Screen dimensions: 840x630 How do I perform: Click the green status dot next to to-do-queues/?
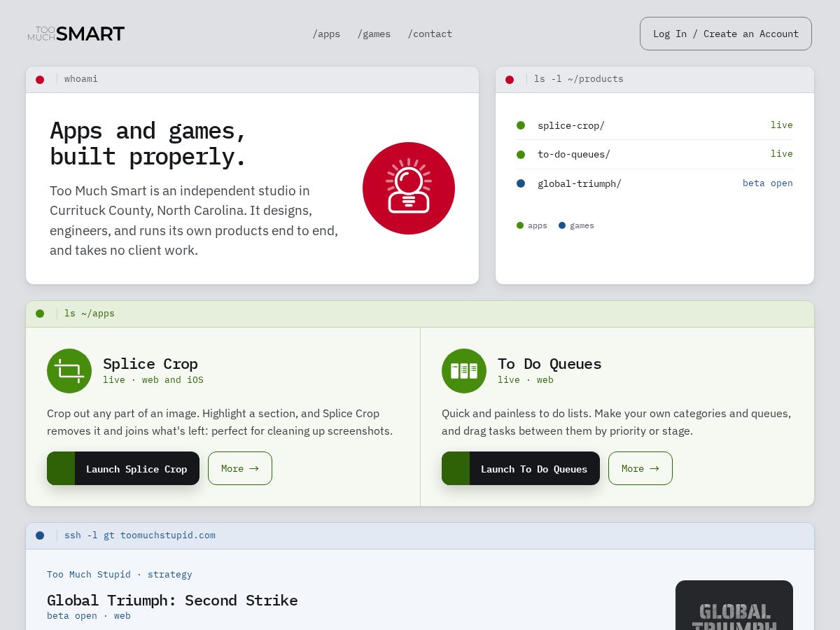tap(521, 154)
